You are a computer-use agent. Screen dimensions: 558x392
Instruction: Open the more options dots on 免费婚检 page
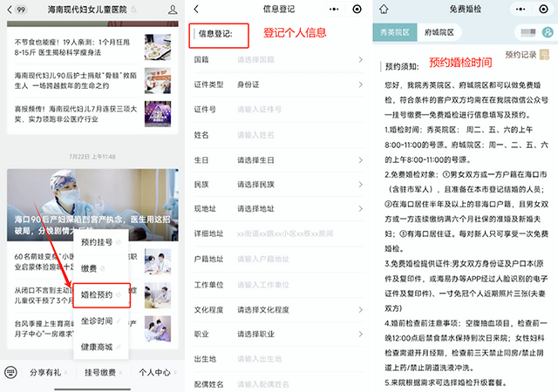pyautogui.click(x=521, y=10)
